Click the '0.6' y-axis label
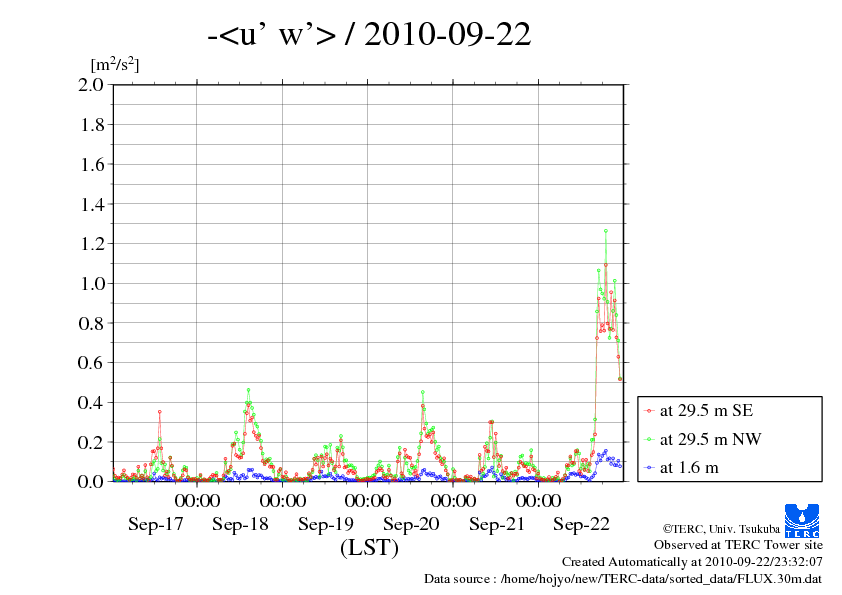Screen dimensions: 842x595 [91, 362]
